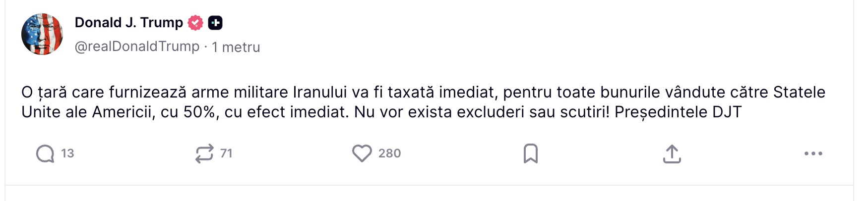Click the repost count 71
The image size is (868, 201).
pyautogui.click(x=226, y=153)
